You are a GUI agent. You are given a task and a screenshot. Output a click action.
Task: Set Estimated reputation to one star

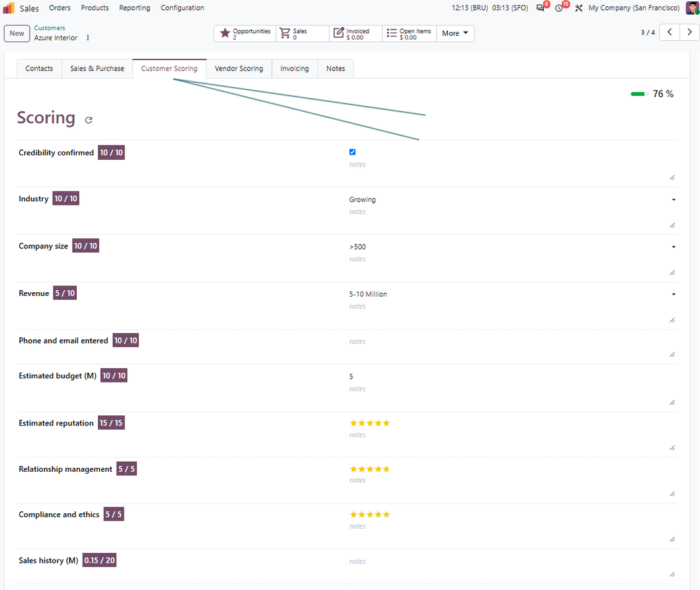353,423
